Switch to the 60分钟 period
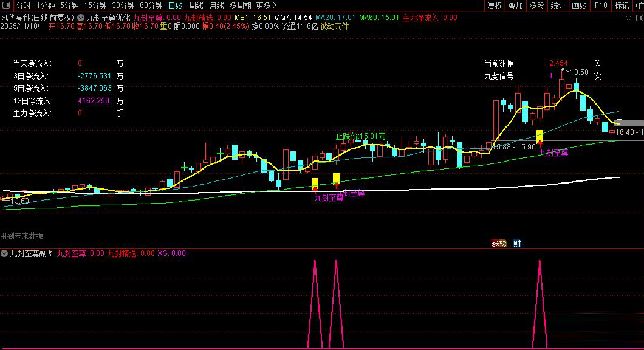Screen dimensions: 644x350 pyautogui.click(x=151, y=5)
